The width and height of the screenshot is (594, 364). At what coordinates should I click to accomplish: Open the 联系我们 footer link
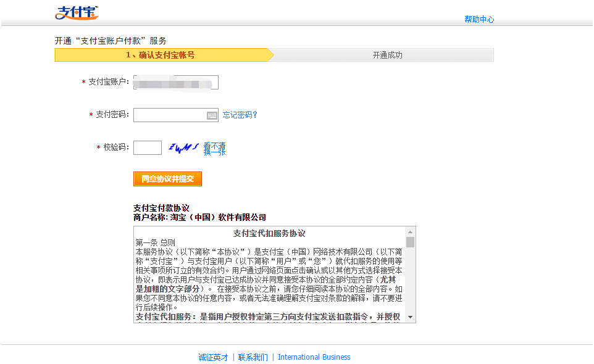click(253, 357)
